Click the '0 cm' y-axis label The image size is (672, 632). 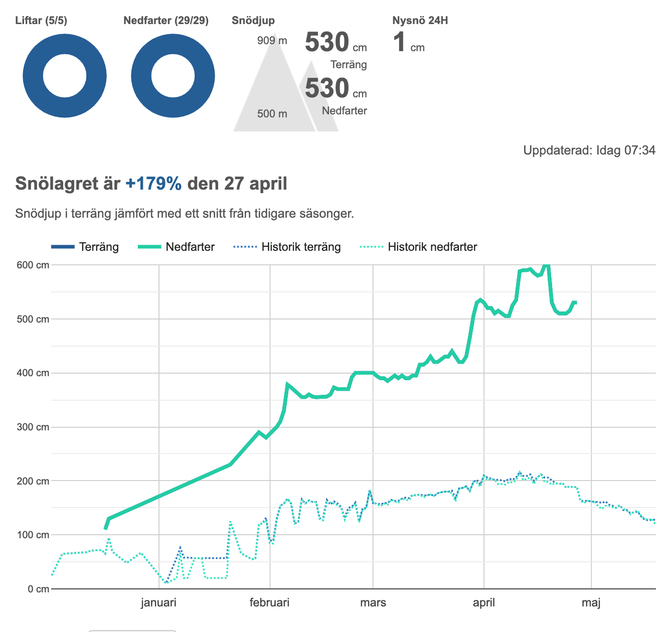pos(38,589)
